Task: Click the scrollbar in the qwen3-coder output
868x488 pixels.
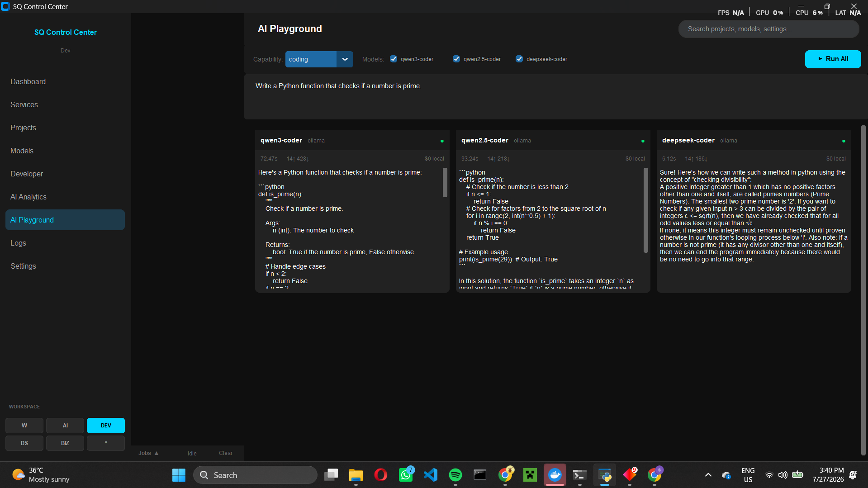Action: [445, 183]
